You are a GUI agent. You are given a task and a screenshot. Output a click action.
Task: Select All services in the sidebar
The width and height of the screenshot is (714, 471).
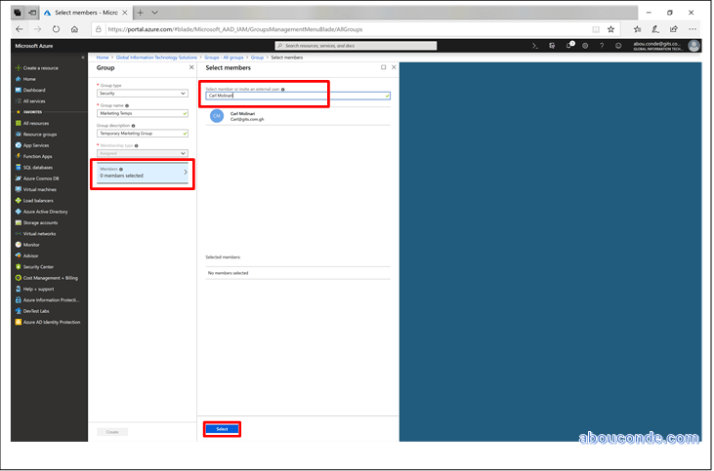[33, 101]
